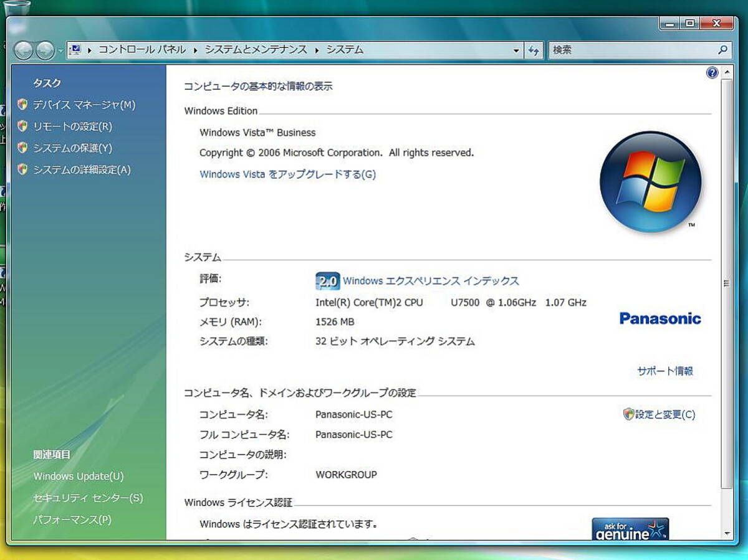This screenshot has height=560, width=748.
Task: Open パフォーマンス(P) related link
Action: [x=72, y=520]
